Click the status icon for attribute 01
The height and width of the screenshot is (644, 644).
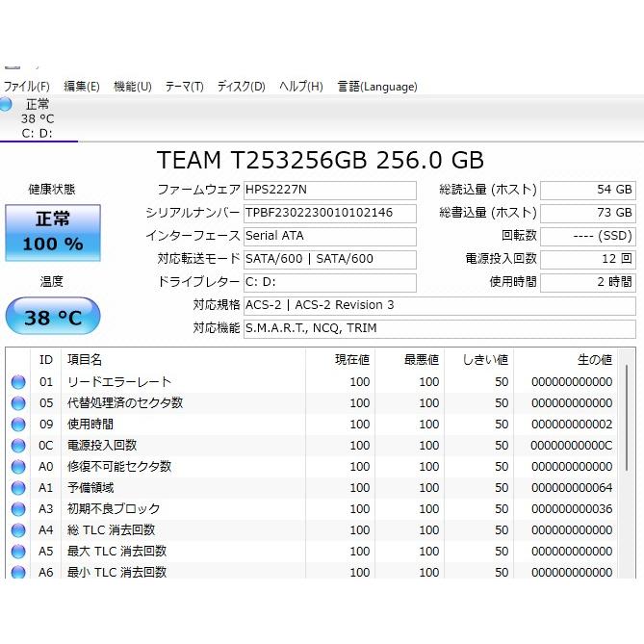point(18,382)
